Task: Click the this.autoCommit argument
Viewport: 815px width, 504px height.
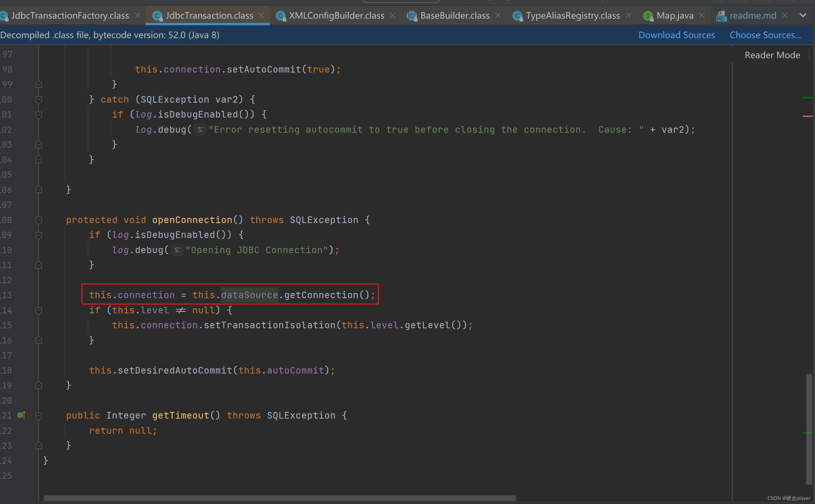Action: 281,370
